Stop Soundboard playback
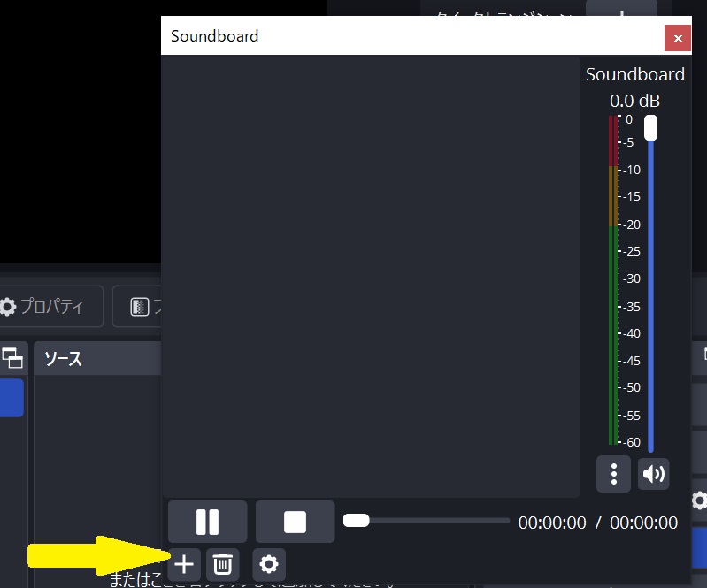Screen dimensions: 707x588 295,522
